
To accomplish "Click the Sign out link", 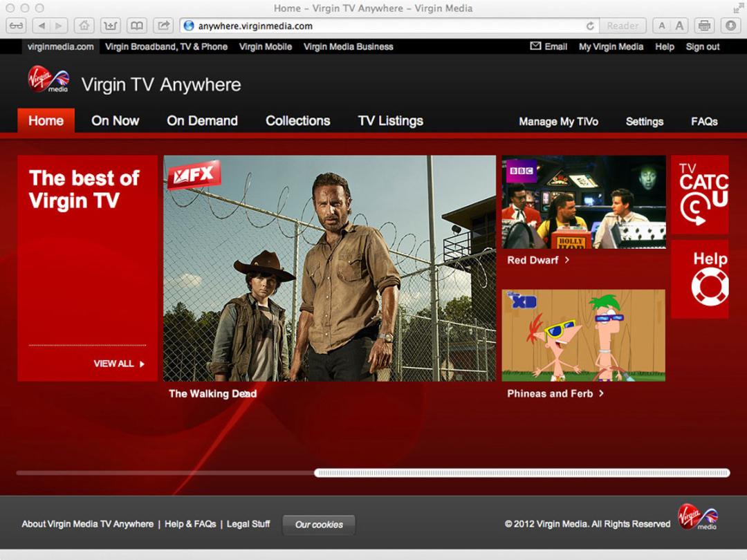I will point(702,47).
